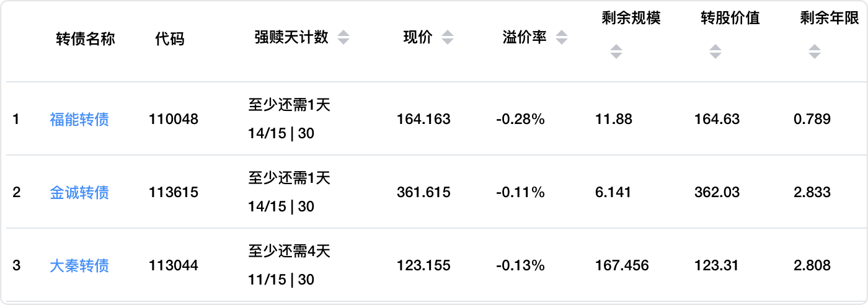Click the 代码 column header
Viewport: 868px width, 305px height.
[170, 38]
